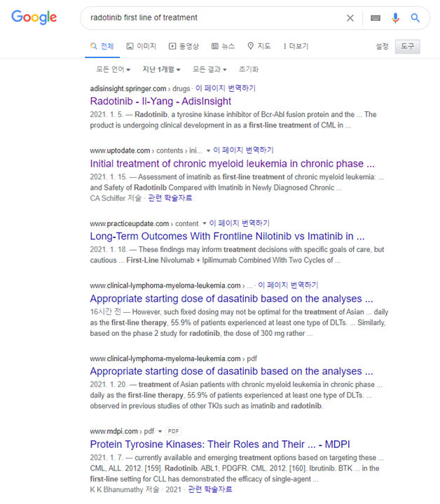Expand dropdown arrow next to uptodate.com URL
Screen dimensions: 440x504
coord(208,150)
